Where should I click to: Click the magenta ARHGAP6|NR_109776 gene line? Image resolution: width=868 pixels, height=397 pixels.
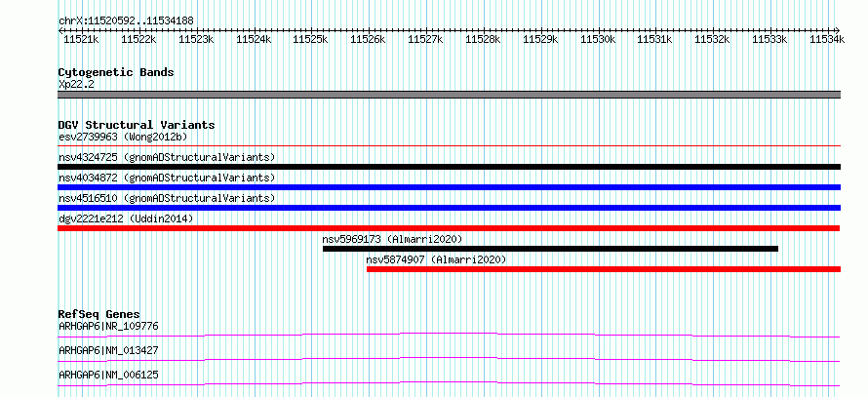(449, 335)
